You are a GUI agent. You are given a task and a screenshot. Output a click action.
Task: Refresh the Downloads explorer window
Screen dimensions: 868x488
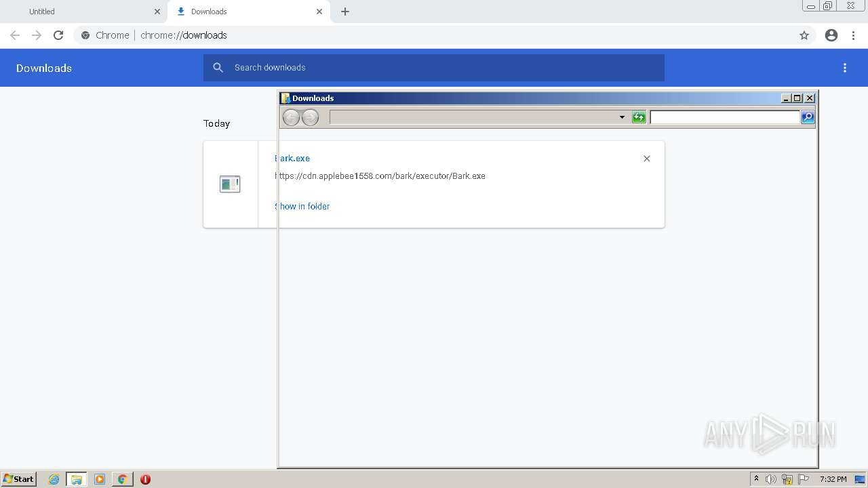point(639,117)
